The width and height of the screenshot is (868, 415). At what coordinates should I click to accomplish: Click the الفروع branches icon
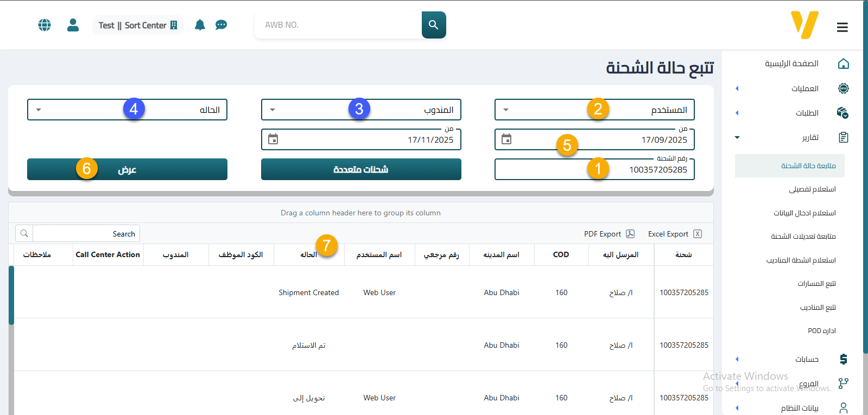click(x=844, y=384)
